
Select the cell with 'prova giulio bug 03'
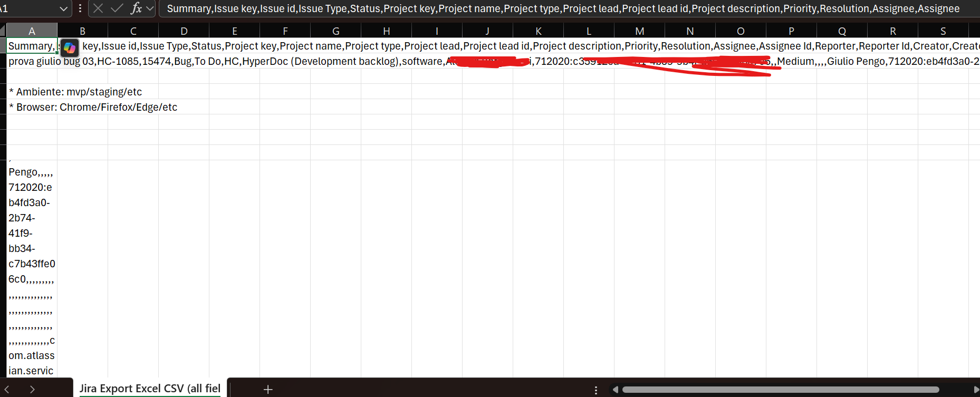pos(32,61)
